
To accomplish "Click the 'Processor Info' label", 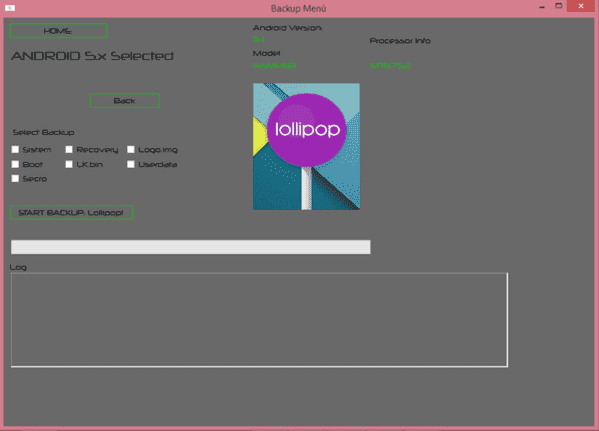I will pos(400,41).
